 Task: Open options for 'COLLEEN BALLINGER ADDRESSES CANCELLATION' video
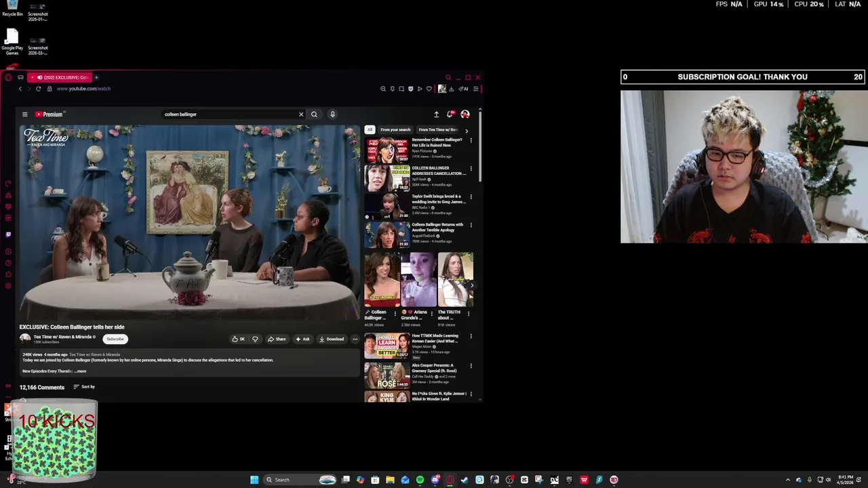[x=471, y=169]
